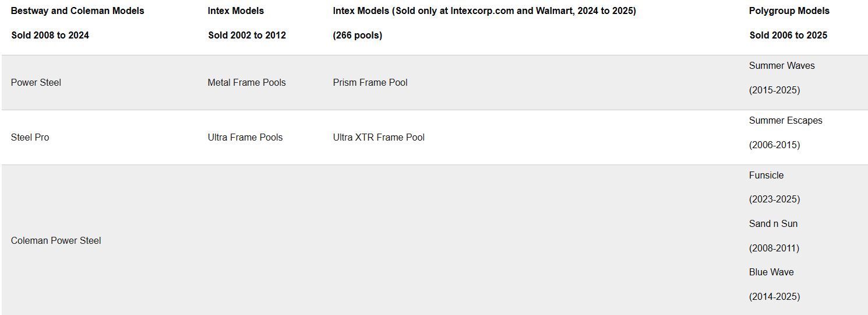Click the "Metal Frame Pools" cell

246,82
